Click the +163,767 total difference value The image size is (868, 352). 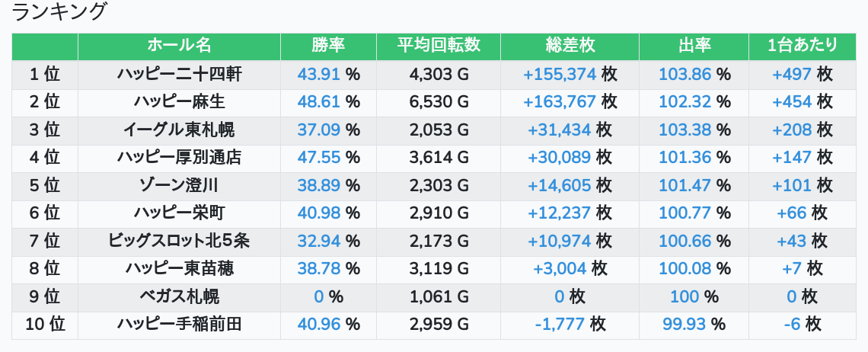pos(560,102)
